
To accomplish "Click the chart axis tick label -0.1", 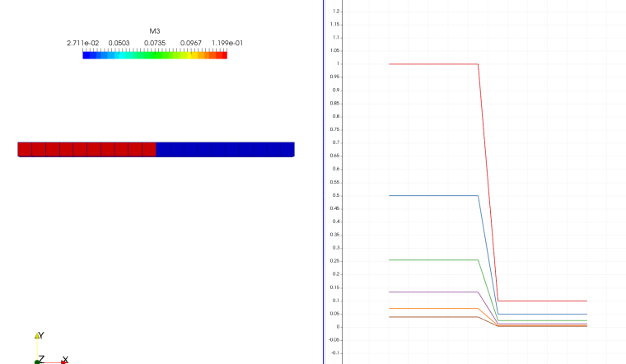I will [335, 352].
